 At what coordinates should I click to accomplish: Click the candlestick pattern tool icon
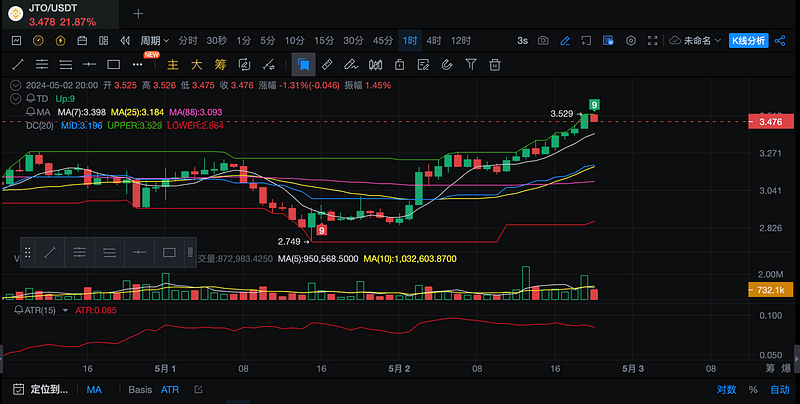pos(376,64)
